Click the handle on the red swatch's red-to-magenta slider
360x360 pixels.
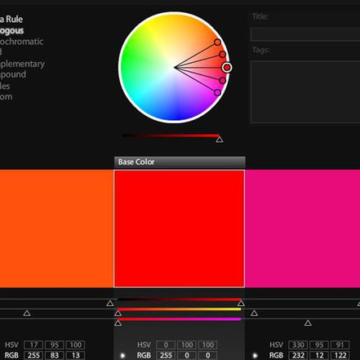coord(118,323)
